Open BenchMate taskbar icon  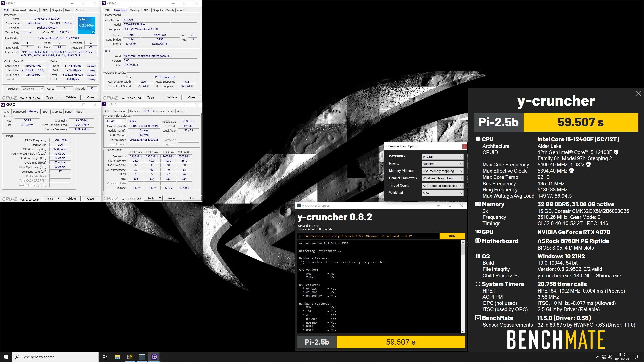tap(130, 357)
